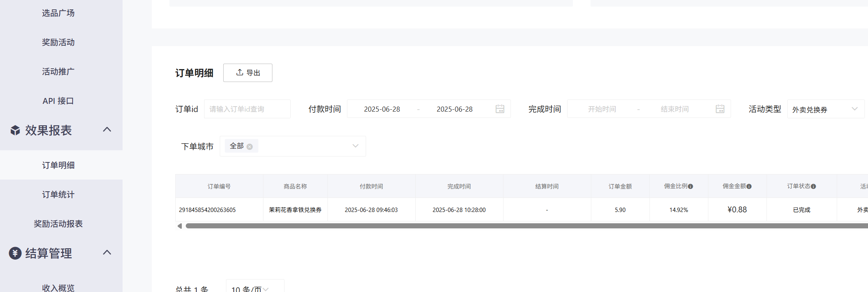Click order number 291845854200263605
Screen dimensions: 868x292
pyautogui.click(x=207, y=210)
